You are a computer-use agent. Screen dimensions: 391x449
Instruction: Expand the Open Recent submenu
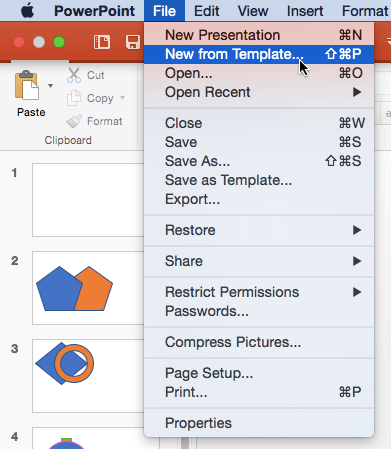coord(259,92)
